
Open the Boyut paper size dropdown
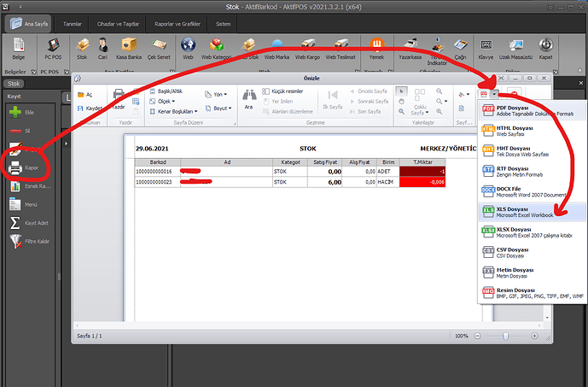[218, 108]
